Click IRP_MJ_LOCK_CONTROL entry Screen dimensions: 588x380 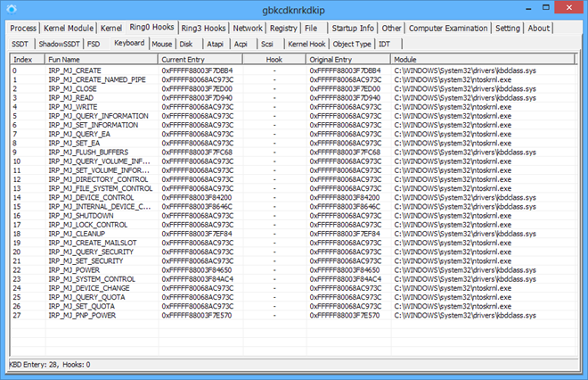coord(87,225)
